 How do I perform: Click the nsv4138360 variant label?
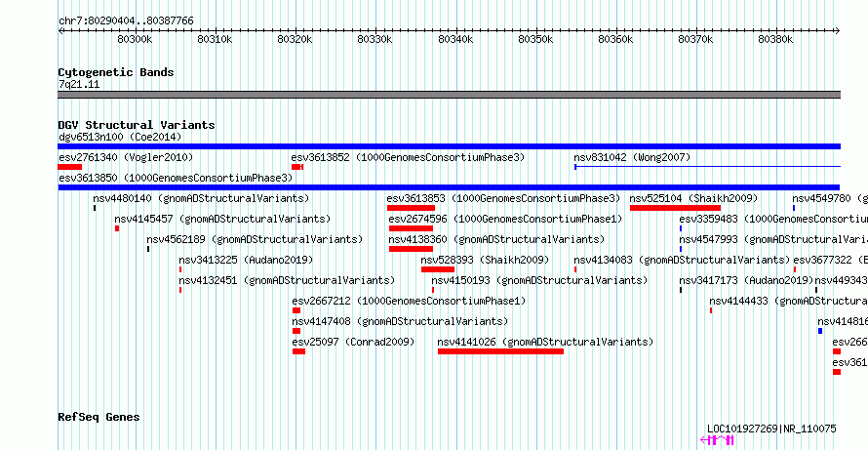[496, 239]
